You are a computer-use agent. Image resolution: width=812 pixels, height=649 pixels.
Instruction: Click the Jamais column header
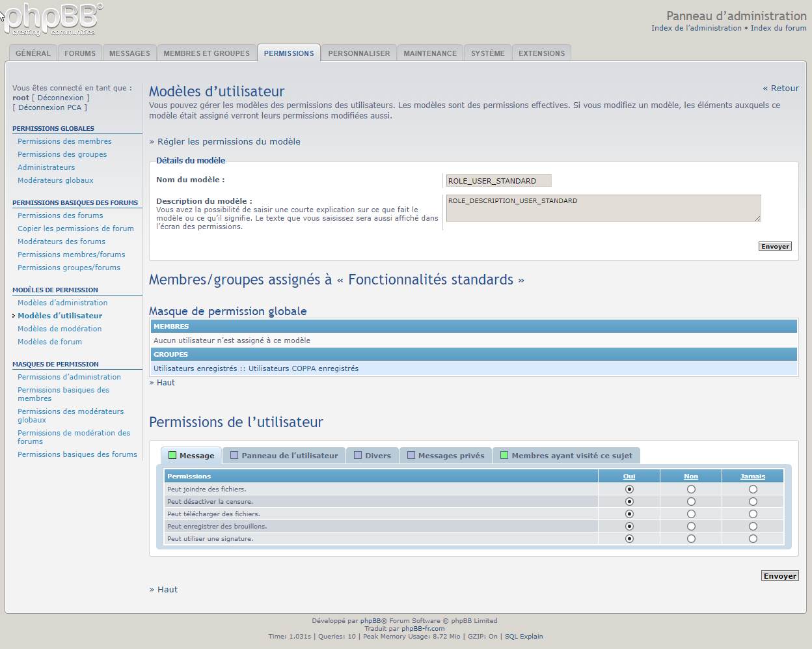click(753, 476)
